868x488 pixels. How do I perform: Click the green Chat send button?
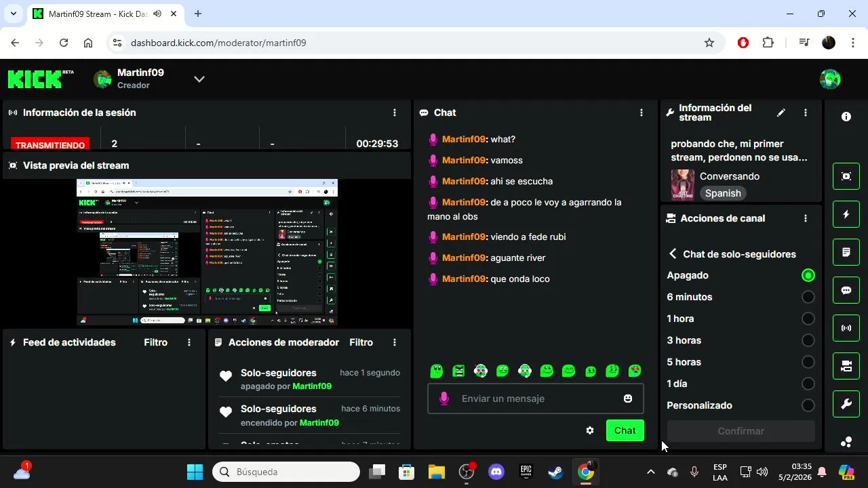(625, 430)
